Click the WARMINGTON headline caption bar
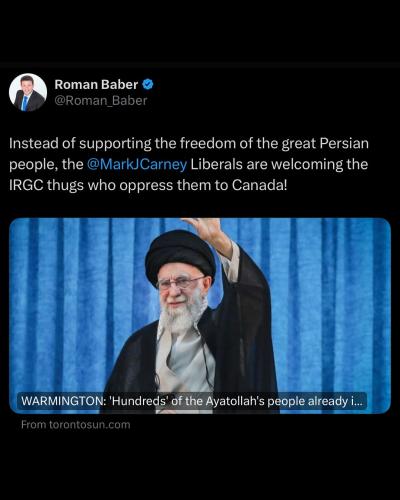The width and height of the screenshot is (400, 500). pyautogui.click(x=192, y=401)
